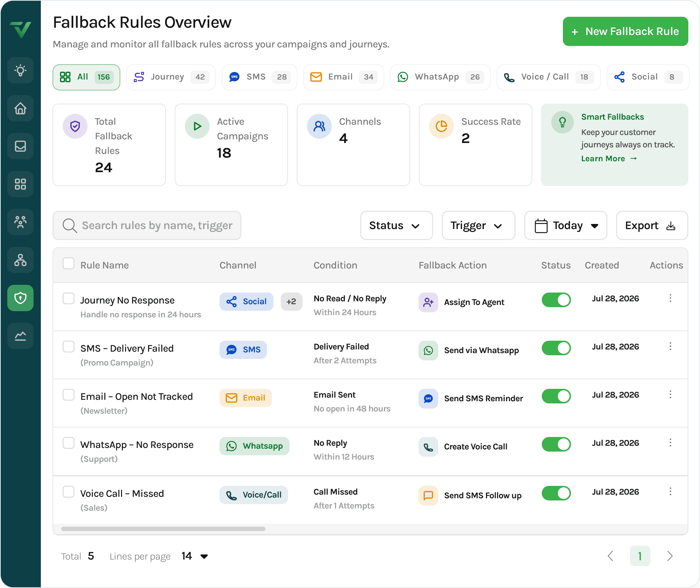Disable the Voice Call – Missed status toggle
The height and width of the screenshot is (588, 700).
556,493
